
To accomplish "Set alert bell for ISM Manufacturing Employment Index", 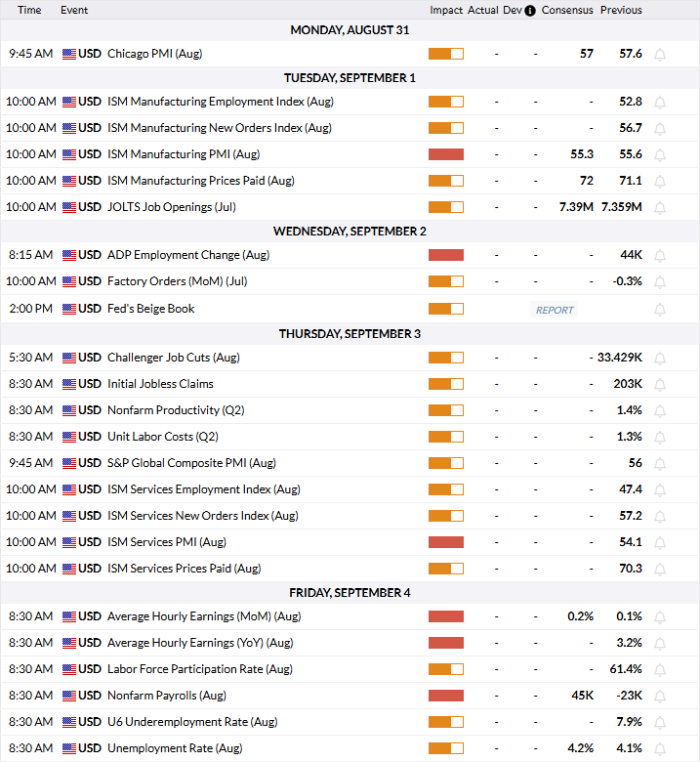I will (x=660, y=102).
